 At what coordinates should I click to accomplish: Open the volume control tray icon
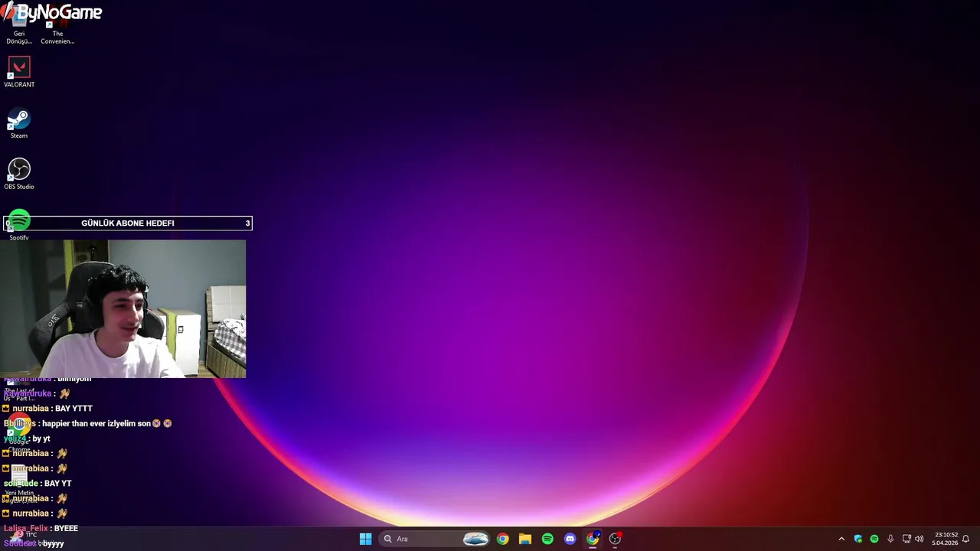tap(920, 539)
